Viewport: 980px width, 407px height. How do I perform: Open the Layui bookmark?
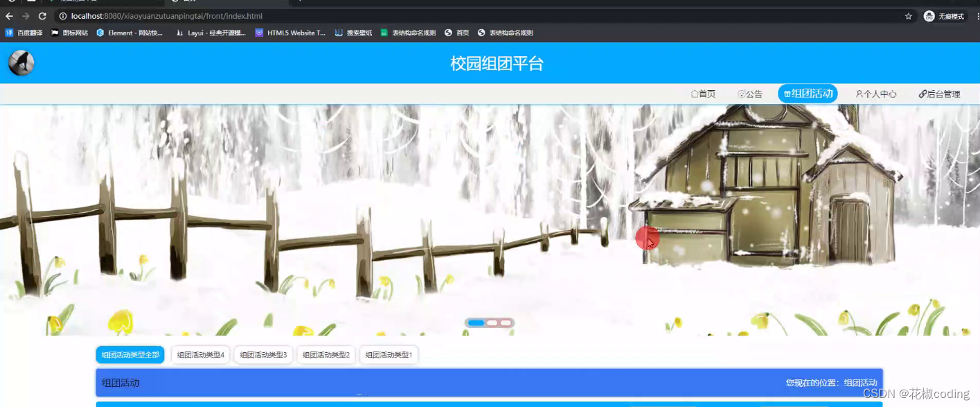tap(211, 33)
